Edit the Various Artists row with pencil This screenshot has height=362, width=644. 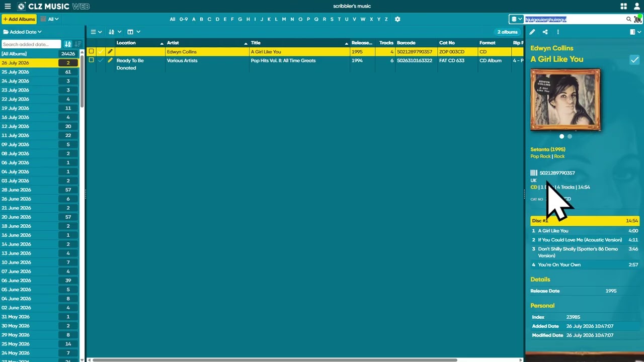tap(110, 61)
